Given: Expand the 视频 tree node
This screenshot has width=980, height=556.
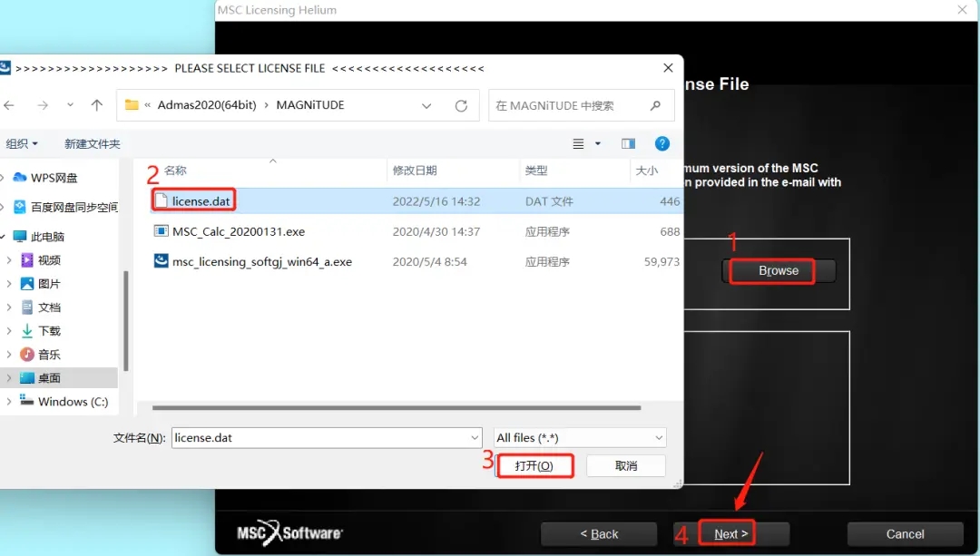Looking at the screenshot, I should click(9, 260).
